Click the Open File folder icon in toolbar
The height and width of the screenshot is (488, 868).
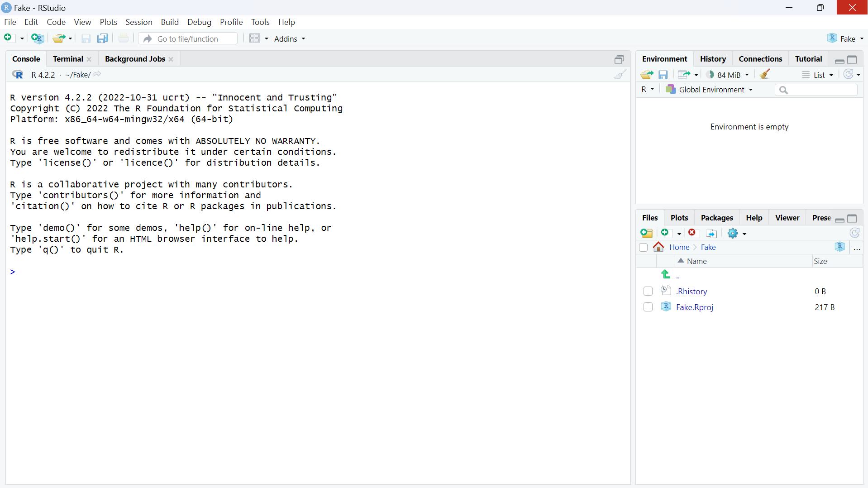[59, 38]
